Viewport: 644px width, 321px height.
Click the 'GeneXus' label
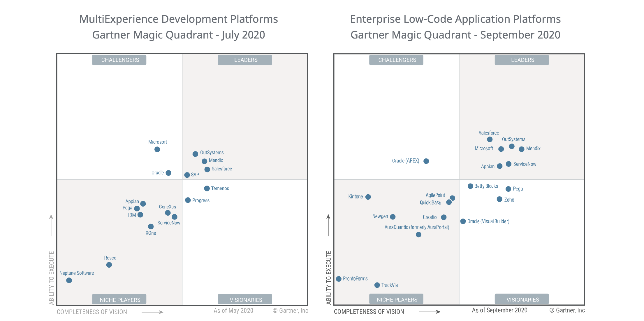click(x=168, y=207)
